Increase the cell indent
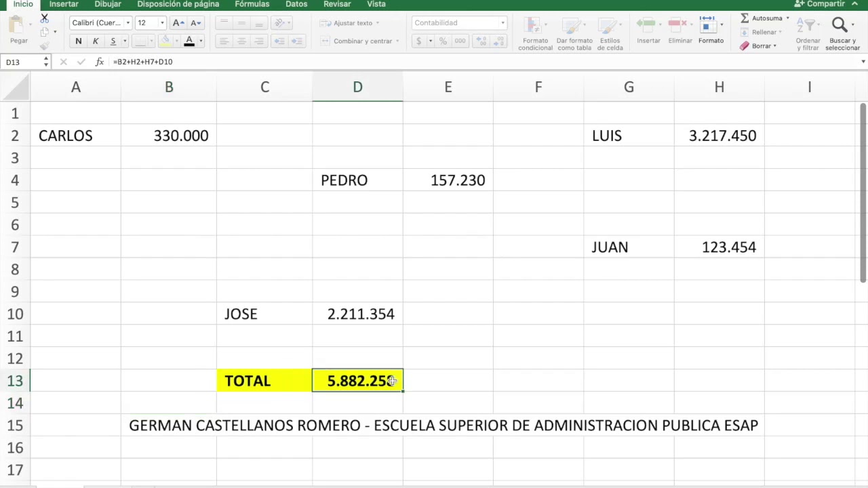This screenshot has height=488, width=868. click(x=296, y=41)
